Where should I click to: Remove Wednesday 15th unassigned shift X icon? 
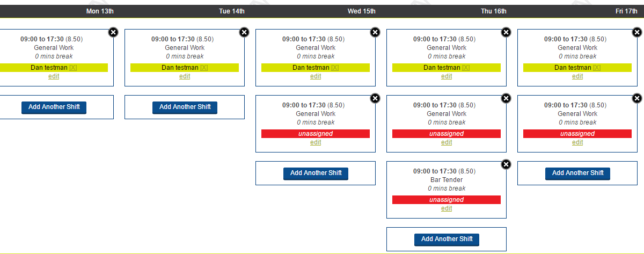pos(375,98)
